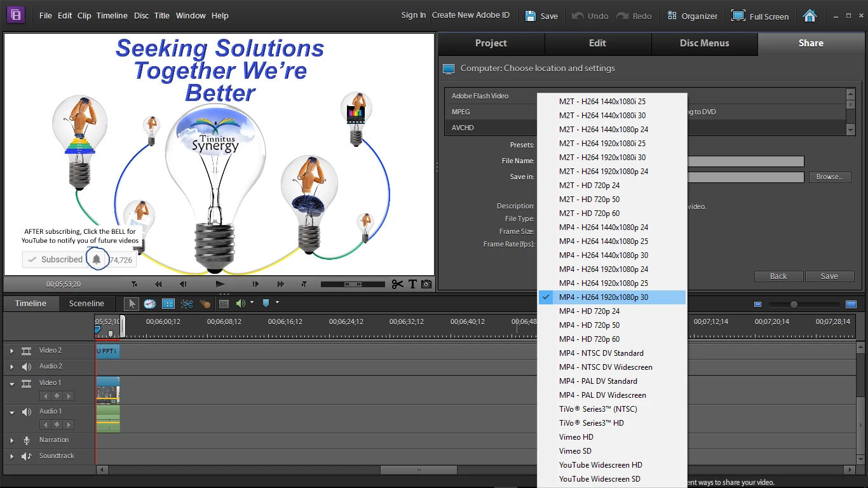Click the Motion Tracking icon
The width and height of the screenshot is (868, 488).
point(205,304)
